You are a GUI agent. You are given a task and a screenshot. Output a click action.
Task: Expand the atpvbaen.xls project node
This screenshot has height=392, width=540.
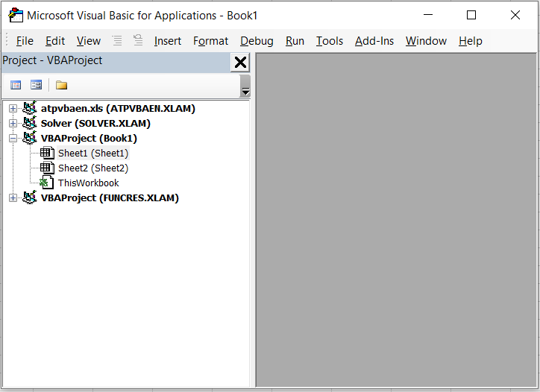13,109
